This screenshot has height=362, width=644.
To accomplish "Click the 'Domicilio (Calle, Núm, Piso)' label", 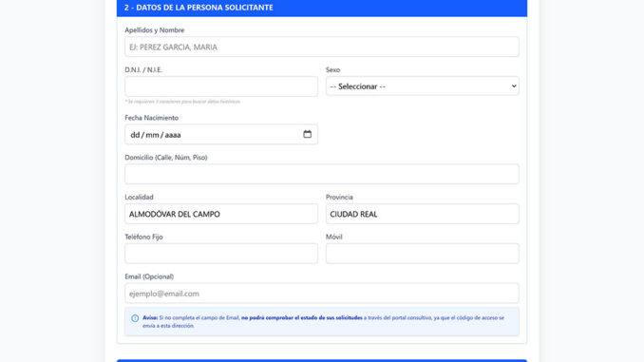I will pos(166,158).
